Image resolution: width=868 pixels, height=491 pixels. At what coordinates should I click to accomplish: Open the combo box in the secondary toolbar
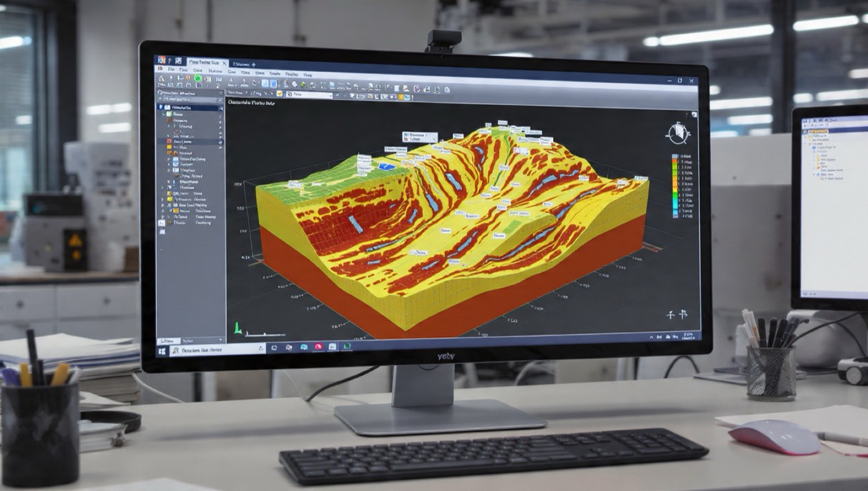309,95
